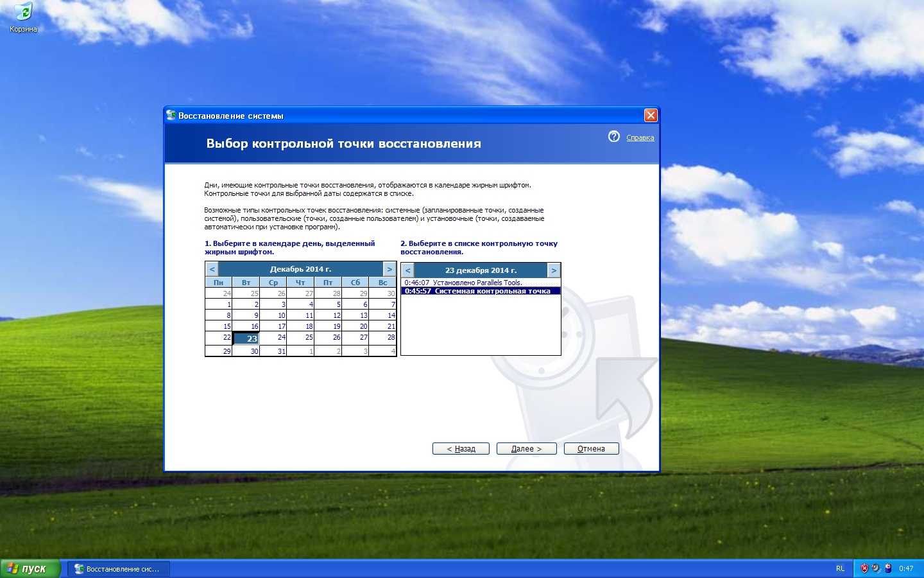Select the Установлено Parallels Tools restore point

(481, 283)
